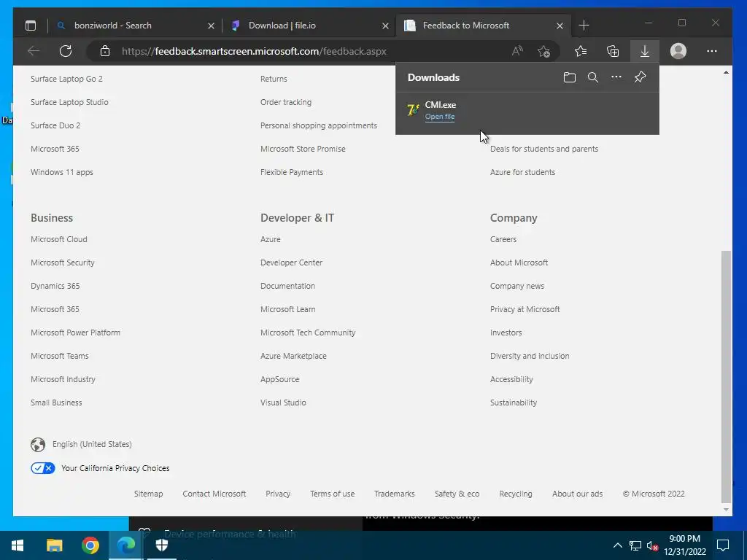Open Google Chrome from taskbar
Viewport: 747px width, 560px height.
point(90,545)
